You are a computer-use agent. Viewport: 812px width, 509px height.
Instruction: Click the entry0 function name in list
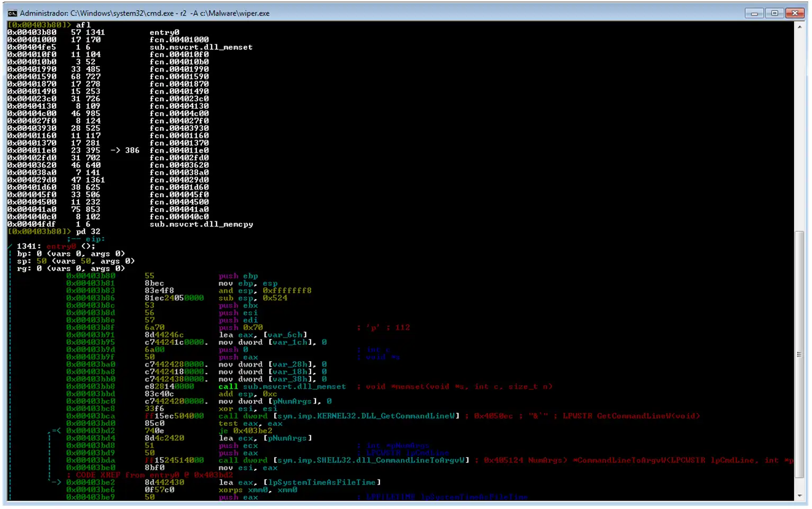(164, 32)
